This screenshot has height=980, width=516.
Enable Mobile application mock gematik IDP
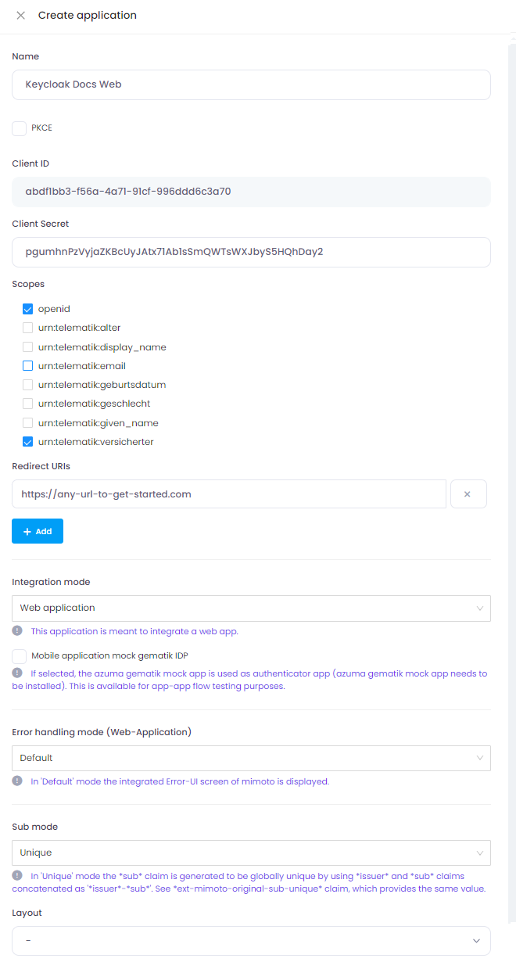point(19,655)
